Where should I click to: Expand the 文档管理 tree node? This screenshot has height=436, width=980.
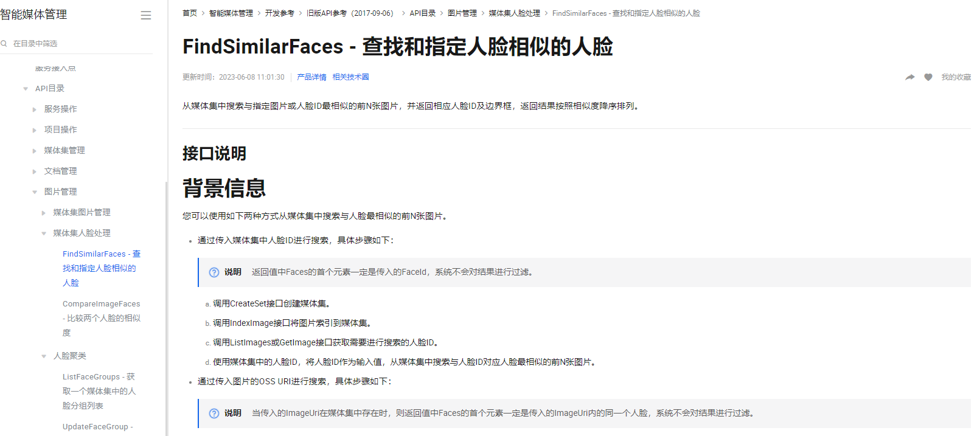tap(35, 171)
